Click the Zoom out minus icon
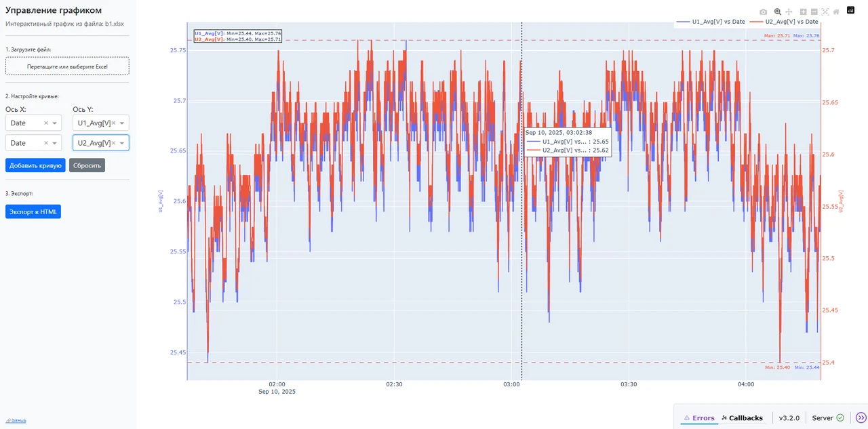The image size is (868, 429). 814,12
